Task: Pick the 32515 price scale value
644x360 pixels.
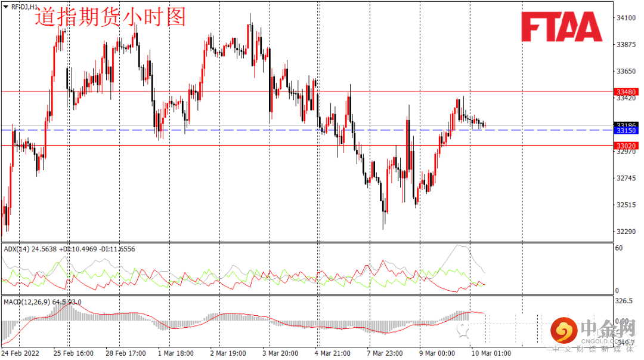Action: tap(626, 205)
